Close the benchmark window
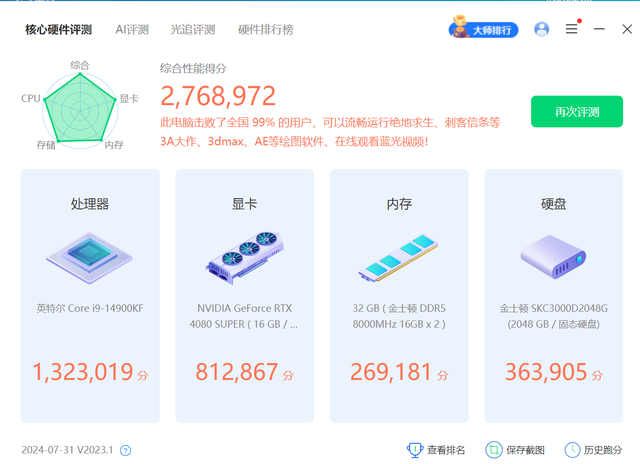The height and width of the screenshot is (464, 640). click(627, 29)
